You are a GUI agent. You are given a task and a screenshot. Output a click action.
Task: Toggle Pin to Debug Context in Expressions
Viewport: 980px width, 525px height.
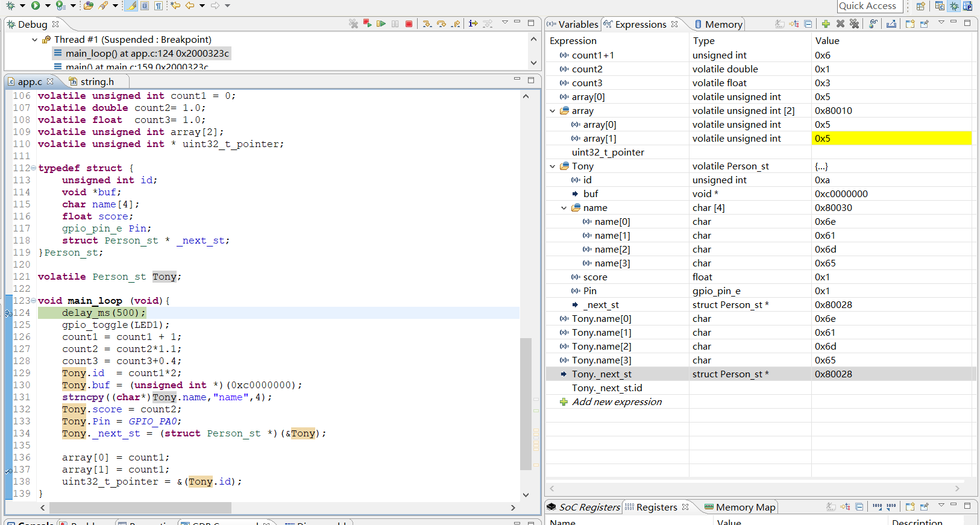(925, 24)
